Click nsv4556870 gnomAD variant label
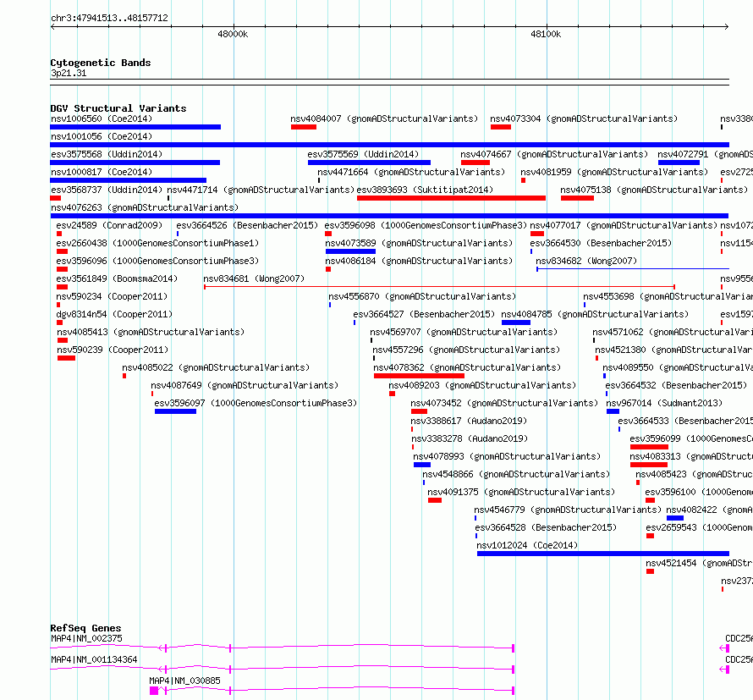The image size is (753, 700). pos(422,296)
